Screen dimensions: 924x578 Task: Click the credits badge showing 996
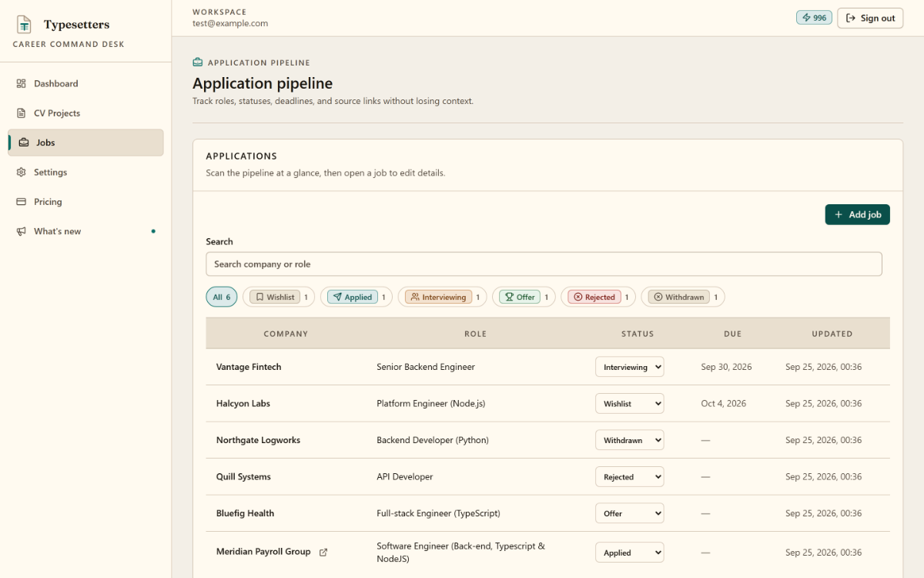(x=814, y=18)
